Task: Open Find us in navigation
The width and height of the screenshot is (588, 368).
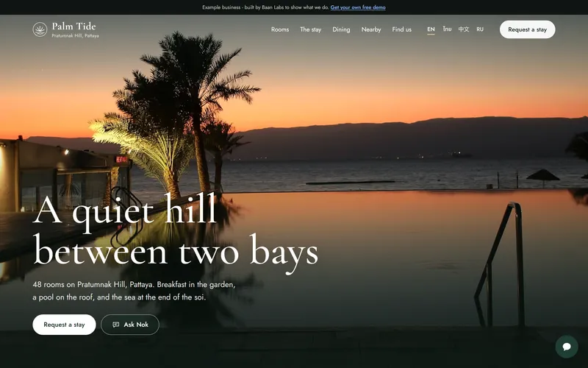Action: pyautogui.click(x=401, y=29)
